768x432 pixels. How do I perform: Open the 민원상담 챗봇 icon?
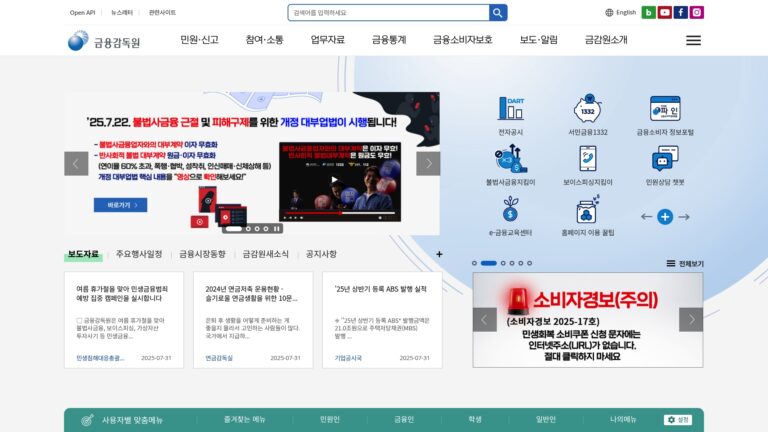(x=665, y=159)
